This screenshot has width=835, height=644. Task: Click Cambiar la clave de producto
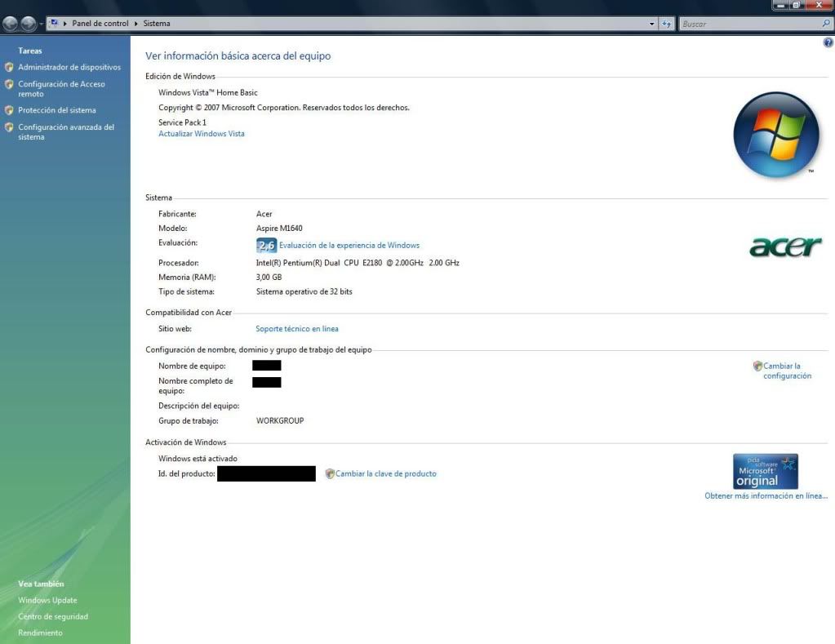pyautogui.click(x=385, y=473)
